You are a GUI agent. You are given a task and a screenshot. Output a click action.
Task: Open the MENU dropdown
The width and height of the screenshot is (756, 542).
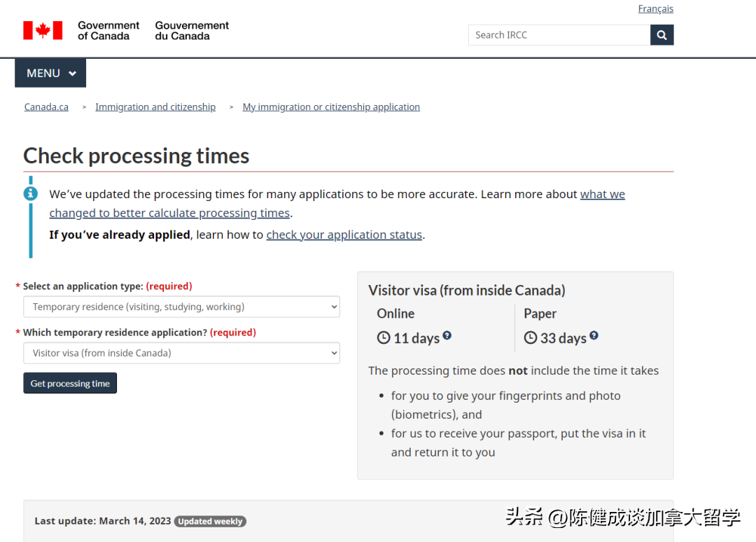pos(50,74)
